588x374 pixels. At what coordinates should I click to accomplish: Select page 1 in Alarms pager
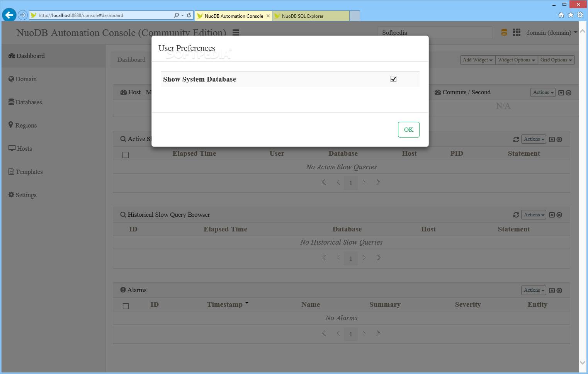click(x=351, y=334)
